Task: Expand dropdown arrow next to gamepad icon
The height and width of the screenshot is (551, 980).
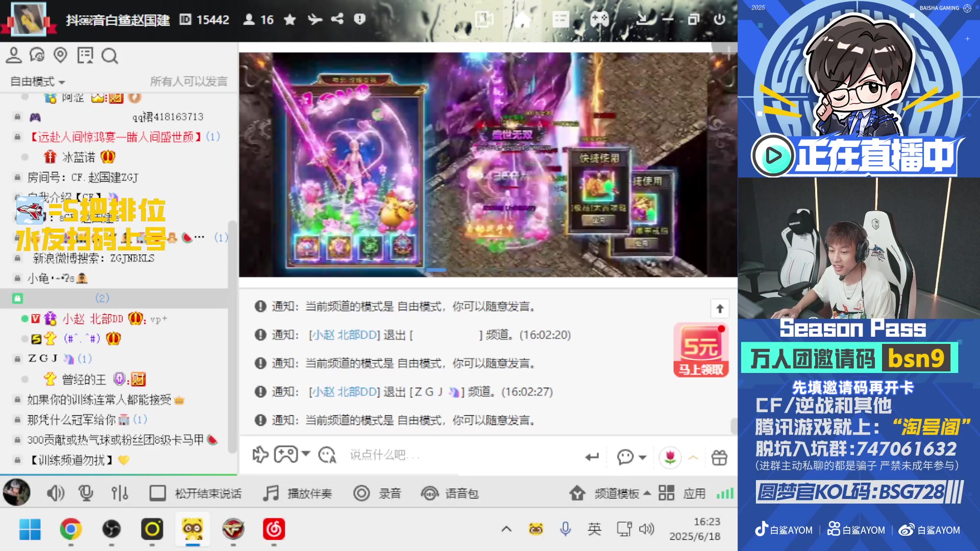Action: click(306, 454)
